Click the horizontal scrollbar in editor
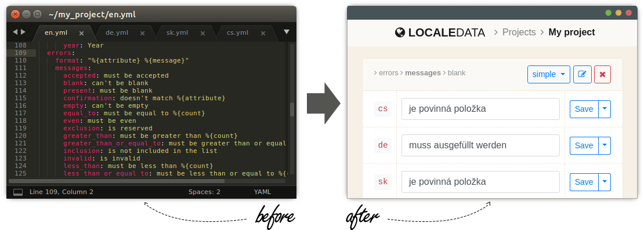 116,181
